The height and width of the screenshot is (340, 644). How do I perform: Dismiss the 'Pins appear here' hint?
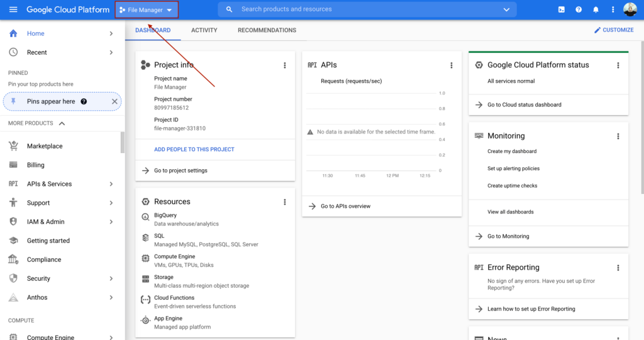(x=114, y=101)
